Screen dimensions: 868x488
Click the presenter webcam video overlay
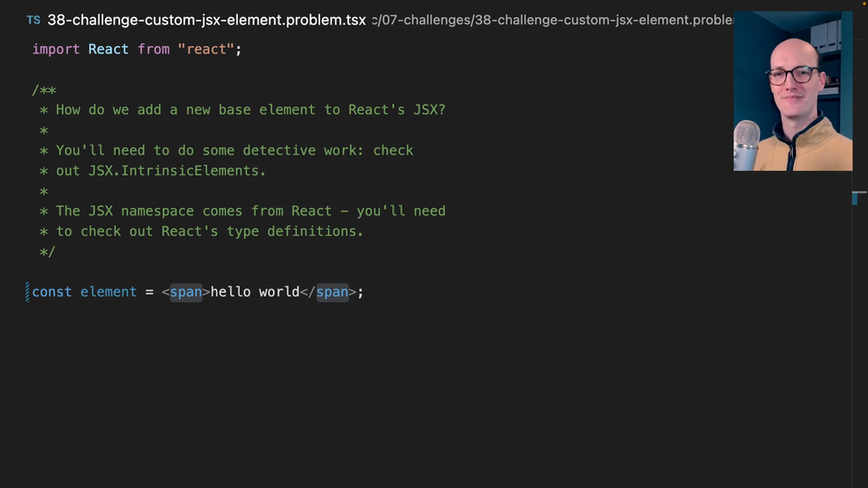tap(792, 91)
